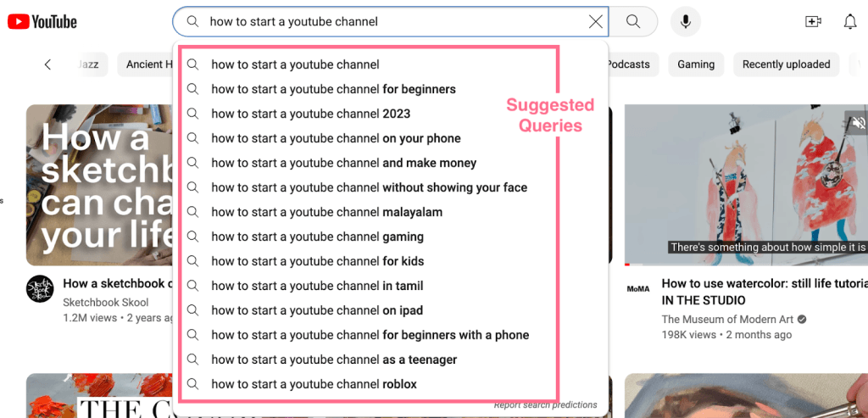Open the watercolor still life video thumbnail
The height and width of the screenshot is (418, 868).
pos(746,185)
